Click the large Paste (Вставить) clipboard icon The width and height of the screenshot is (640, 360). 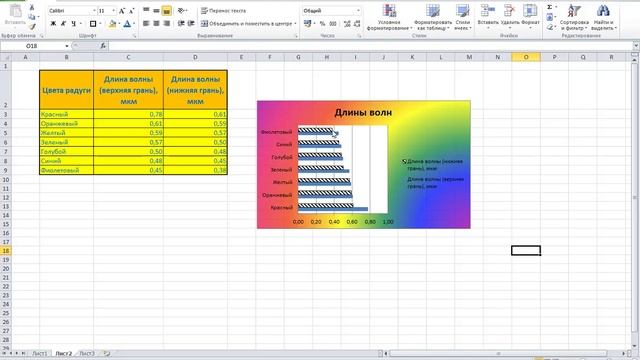[x=15, y=11]
